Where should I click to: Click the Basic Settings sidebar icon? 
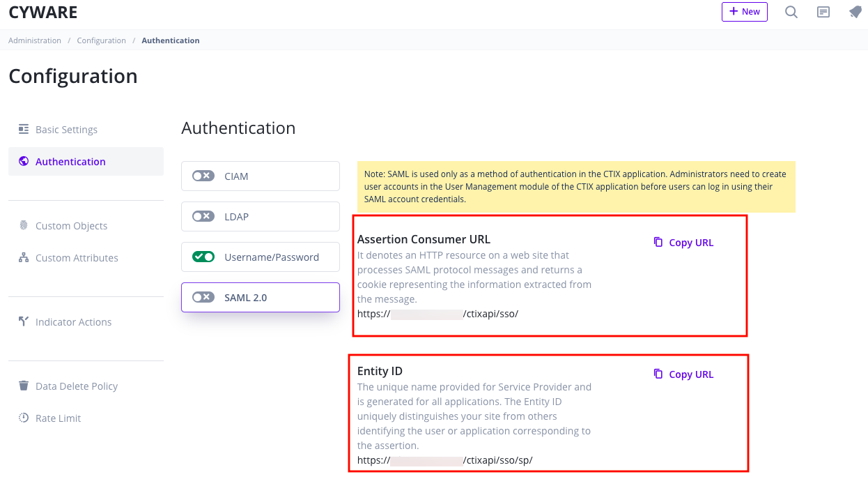tap(24, 129)
